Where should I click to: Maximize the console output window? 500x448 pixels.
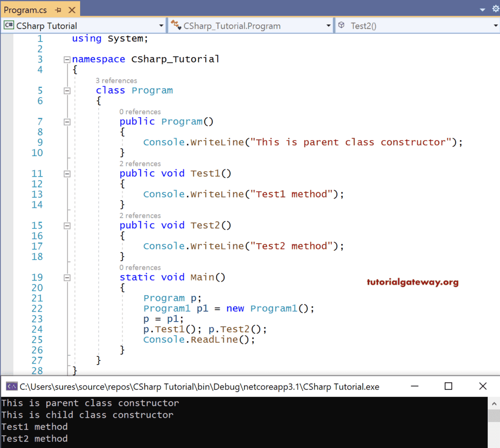[448, 387]
